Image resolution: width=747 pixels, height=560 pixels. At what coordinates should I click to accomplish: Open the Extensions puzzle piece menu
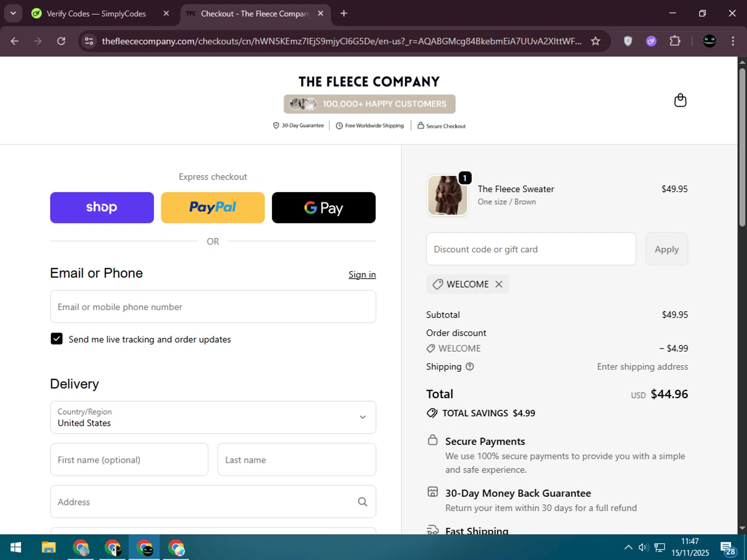click(675, 41)
